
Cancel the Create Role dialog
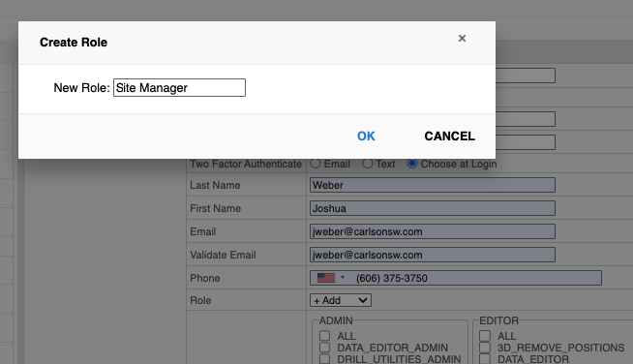[x=449, y=136]
